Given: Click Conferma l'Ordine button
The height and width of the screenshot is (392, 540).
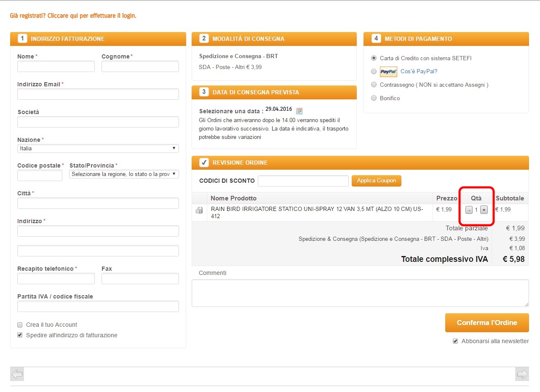Looking at the screenshot, I should point(487,323).
